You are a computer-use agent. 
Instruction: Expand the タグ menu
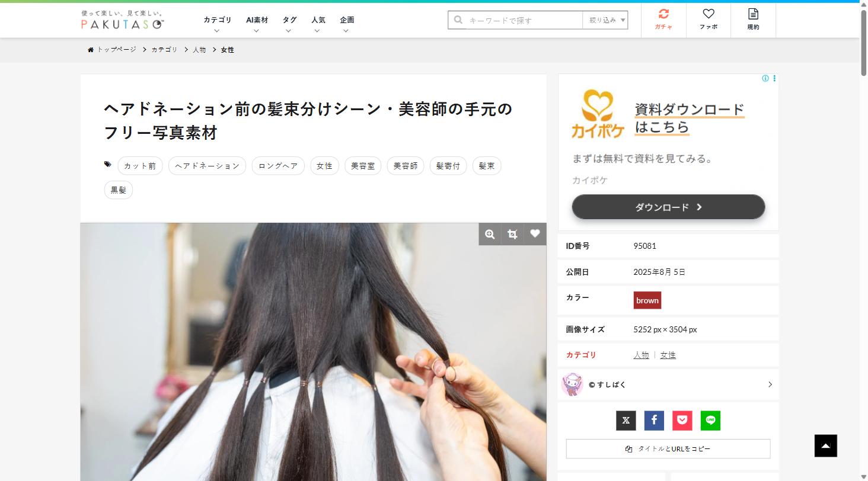point(289,24)
